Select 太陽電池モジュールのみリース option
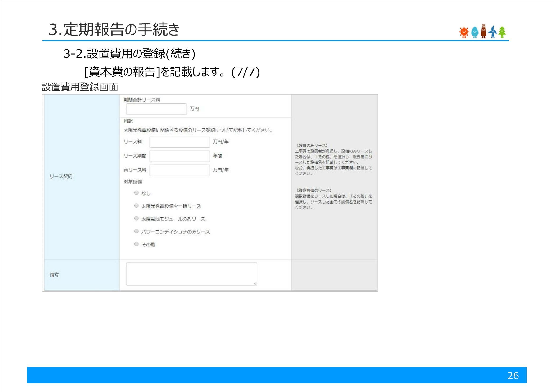This screenshot has width=554, height=392. 136,219
